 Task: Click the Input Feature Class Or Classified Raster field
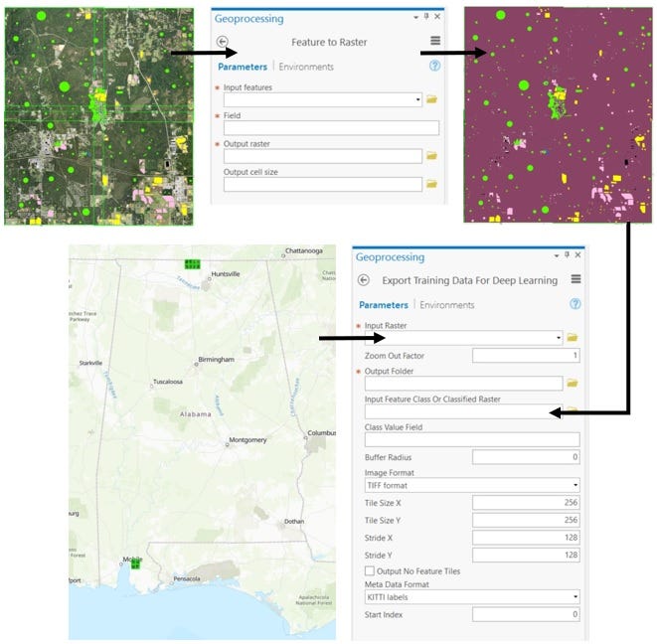coord(463,411)
